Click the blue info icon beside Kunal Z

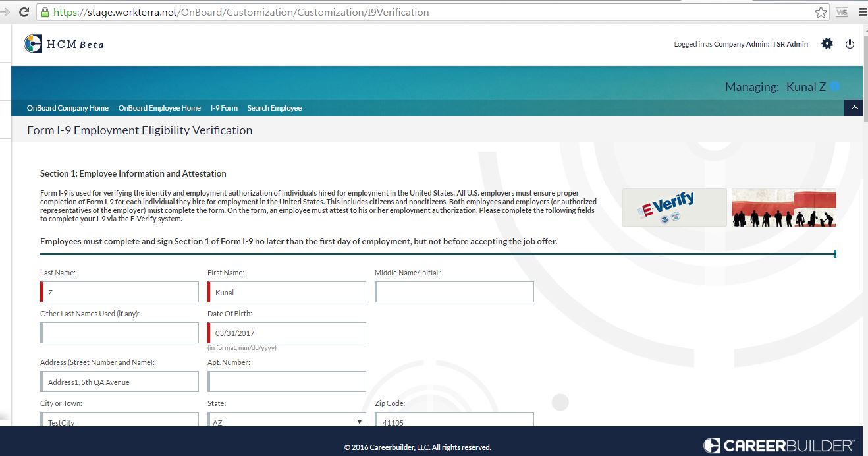835,86
